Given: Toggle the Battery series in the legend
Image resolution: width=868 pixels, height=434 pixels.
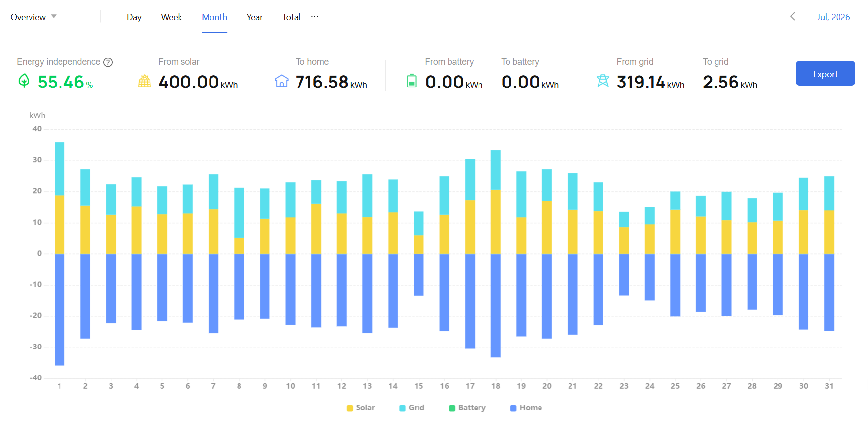Looking at the screenshot, I should 467,408.
